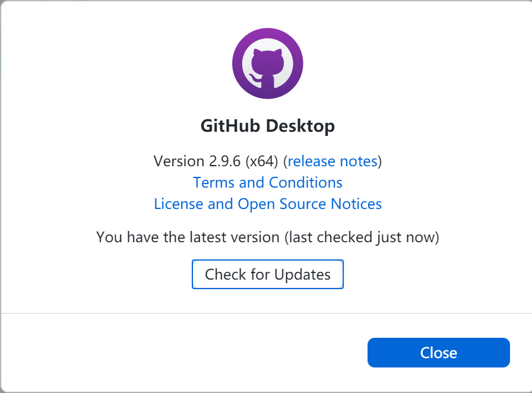The image size is (532, 393).
Task: Click the release notes text in parentheses
Action: click(332, 161)
